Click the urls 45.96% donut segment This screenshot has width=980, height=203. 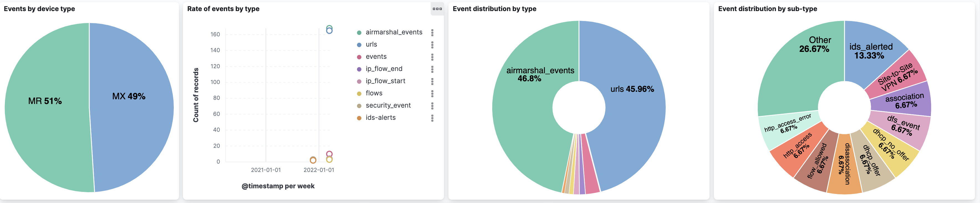coord(632,114)
